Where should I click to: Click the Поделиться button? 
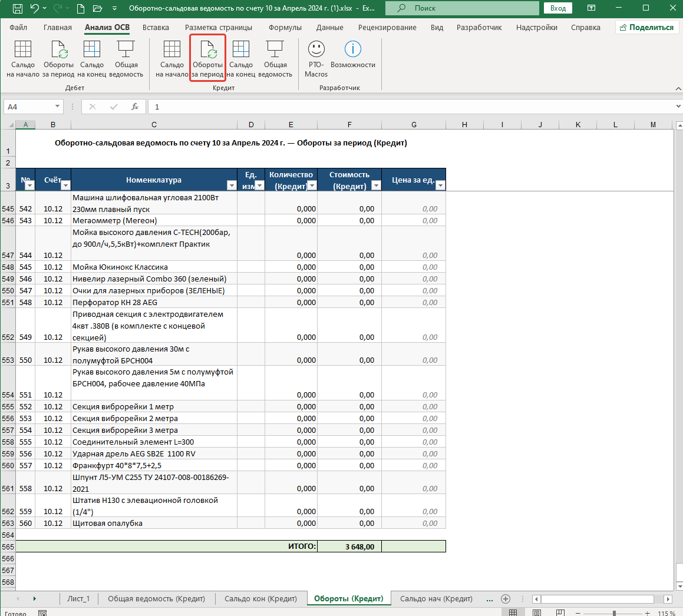647,28
